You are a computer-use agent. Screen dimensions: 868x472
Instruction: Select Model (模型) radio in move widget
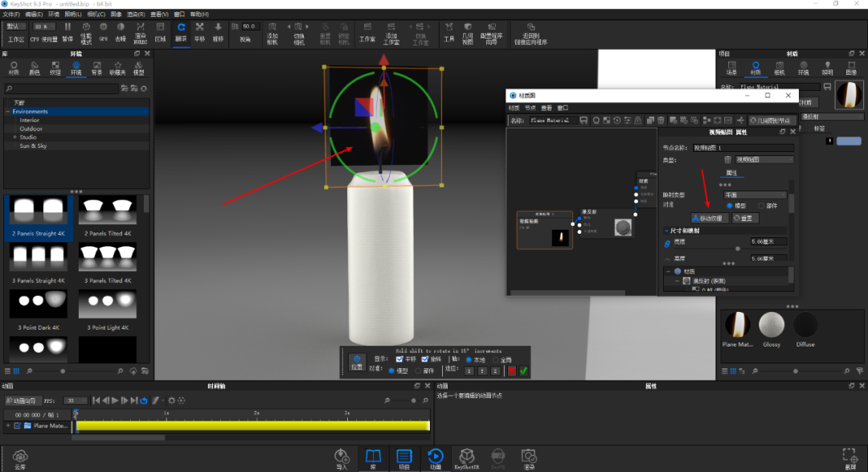[x=391, y=371]
